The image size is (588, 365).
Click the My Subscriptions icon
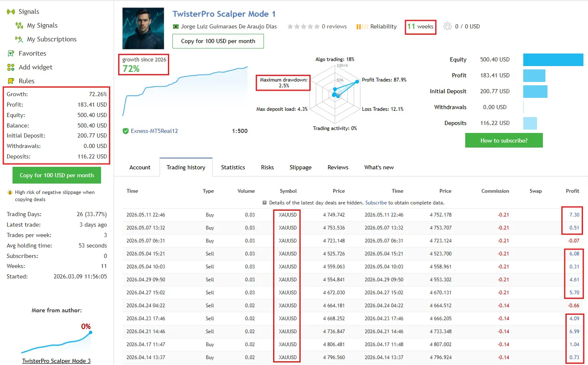tap(19, 39)
